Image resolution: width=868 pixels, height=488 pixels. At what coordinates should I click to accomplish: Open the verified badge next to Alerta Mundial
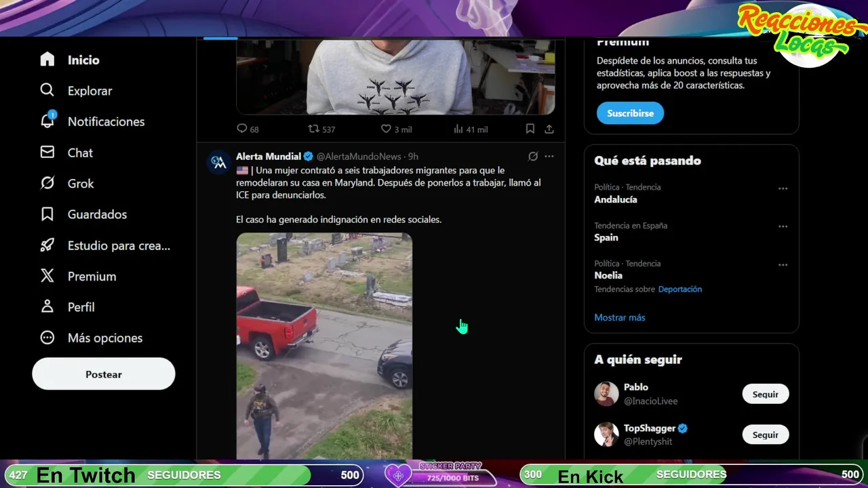[308, 157]
